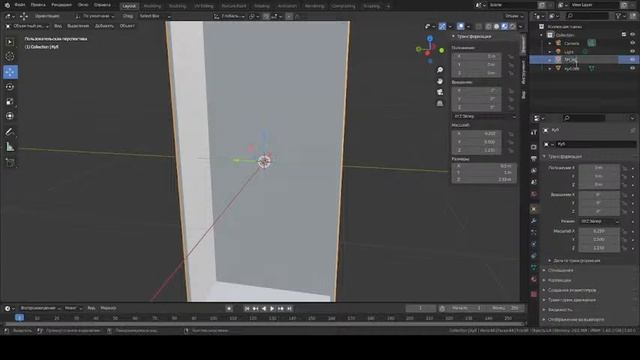Activate the Scale tool
Image resolution: width=640 pixels, height=360 pixels.
10,101
